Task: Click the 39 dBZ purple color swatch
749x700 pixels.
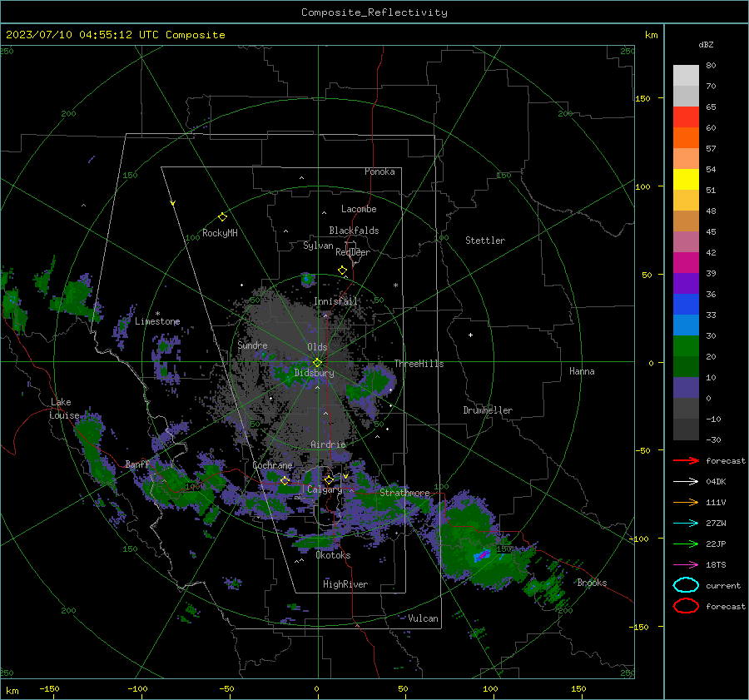Action: click(686, 283)
